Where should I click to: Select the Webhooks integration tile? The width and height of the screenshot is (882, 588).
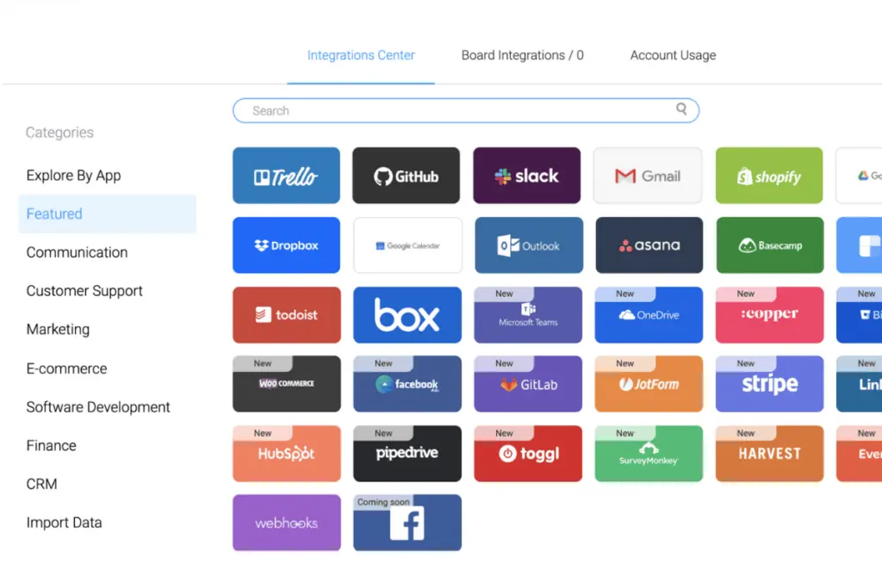pos(287,523)
